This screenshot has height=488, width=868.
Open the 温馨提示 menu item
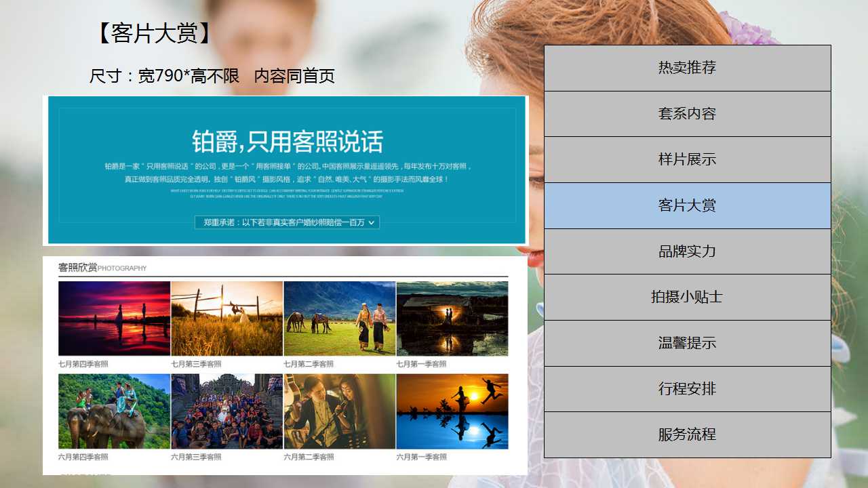(x=687, y=343)
